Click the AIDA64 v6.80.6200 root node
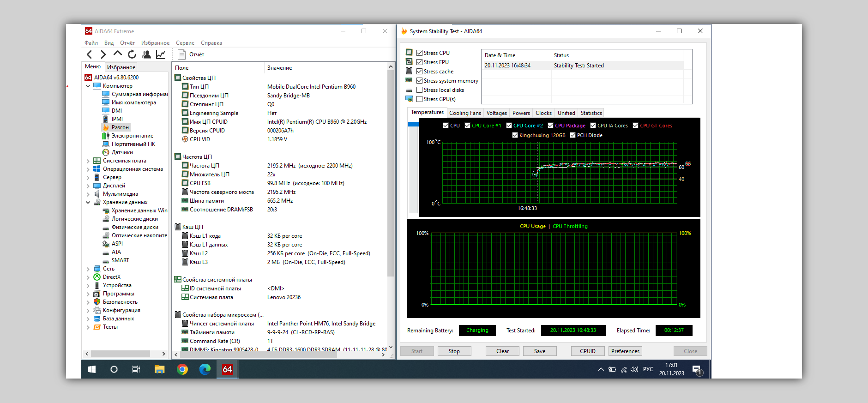868x403 pixels. coord(112,78)
